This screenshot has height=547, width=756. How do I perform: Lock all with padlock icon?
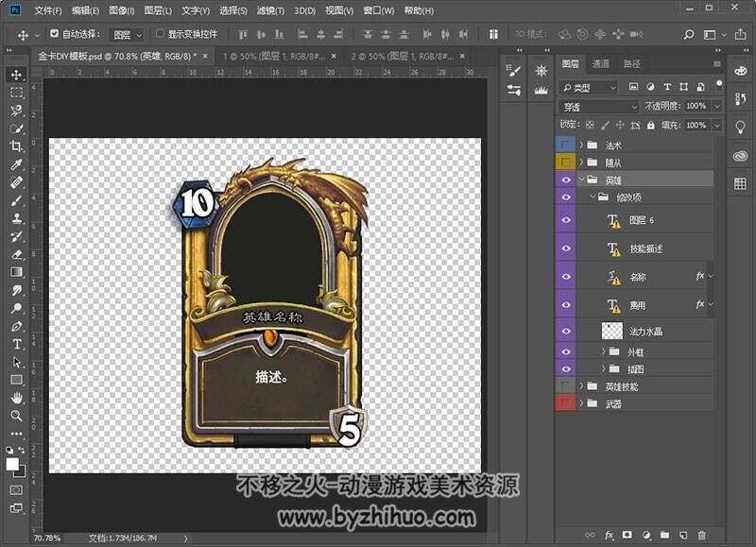pyautogui.click(x=651, y=126)
